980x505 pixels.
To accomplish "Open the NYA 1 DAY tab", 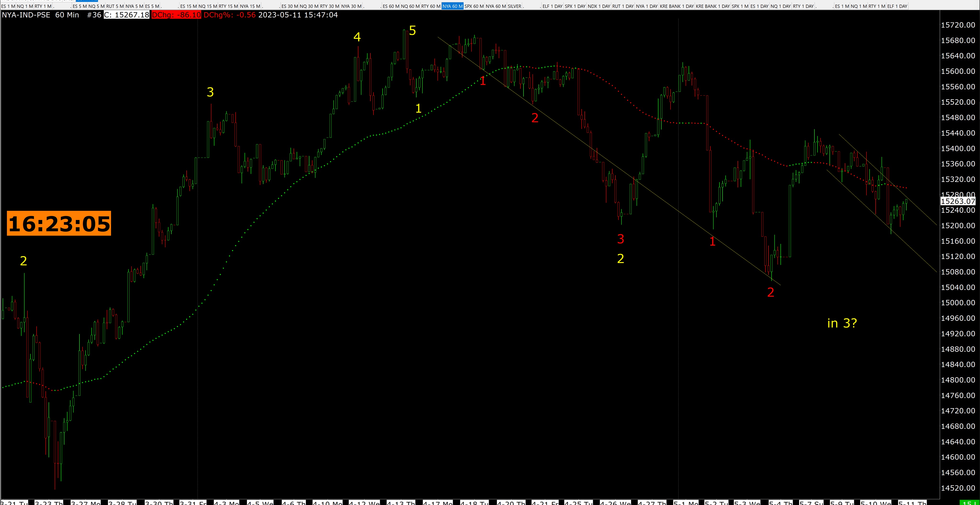I will 647,6.
